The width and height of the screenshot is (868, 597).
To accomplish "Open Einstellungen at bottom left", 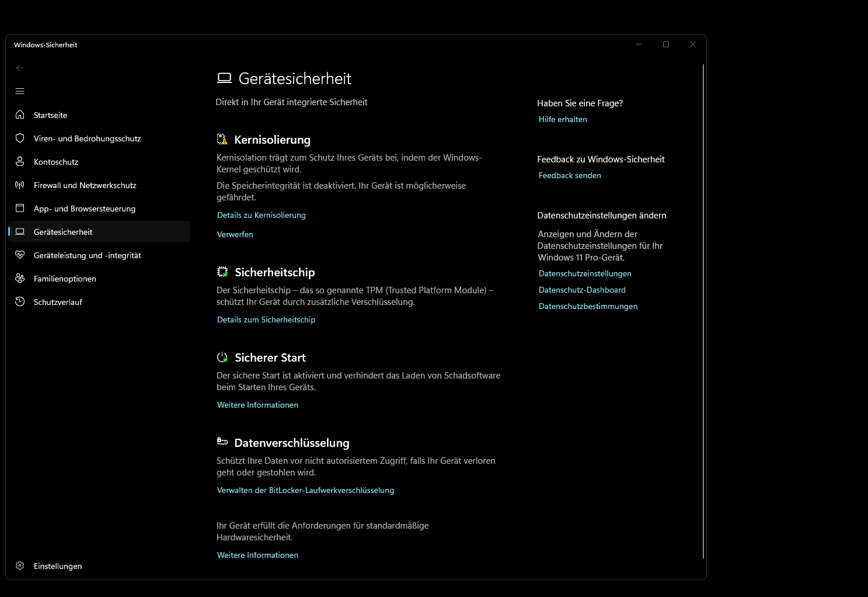I will point(57,566).
